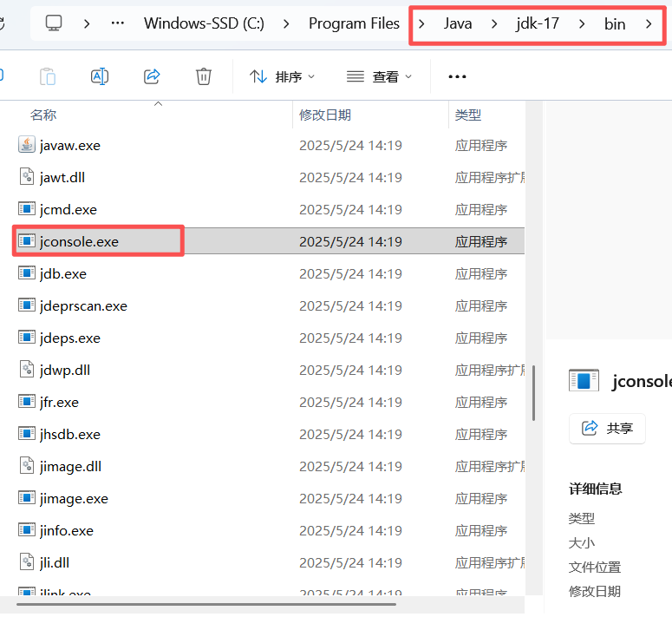Screen dimensions: 672x617
Task: Select the javaw.exe file icon
Action: (x=27, y=145)
